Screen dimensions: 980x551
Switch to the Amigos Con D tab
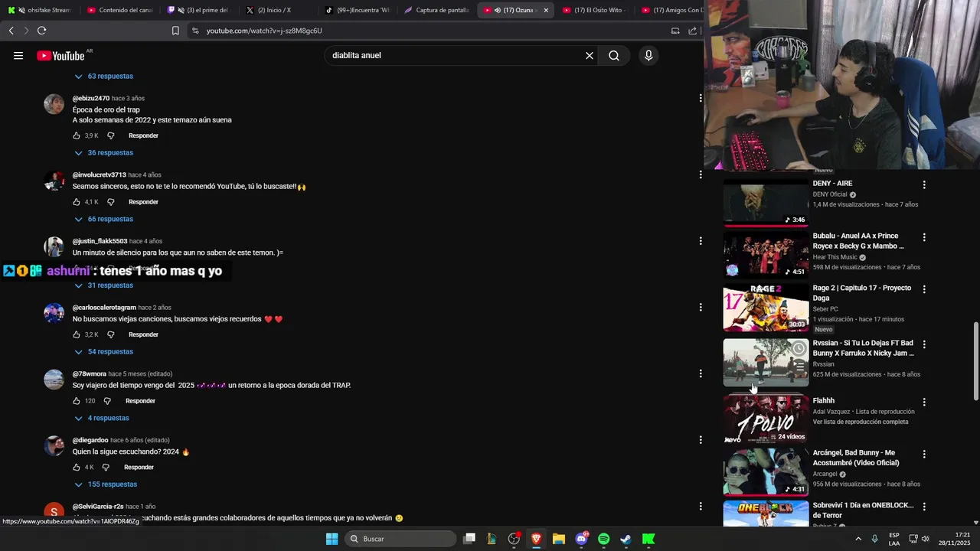pos(672,10)
